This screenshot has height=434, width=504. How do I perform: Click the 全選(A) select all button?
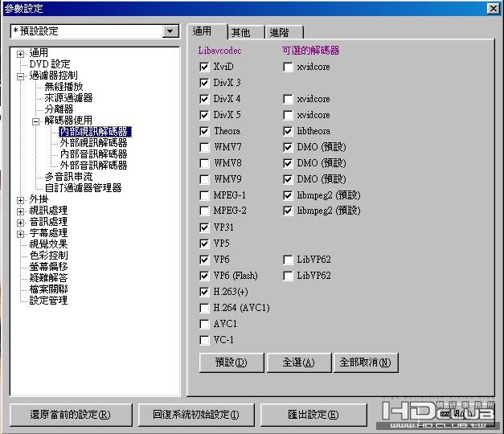tap(299, 362)
